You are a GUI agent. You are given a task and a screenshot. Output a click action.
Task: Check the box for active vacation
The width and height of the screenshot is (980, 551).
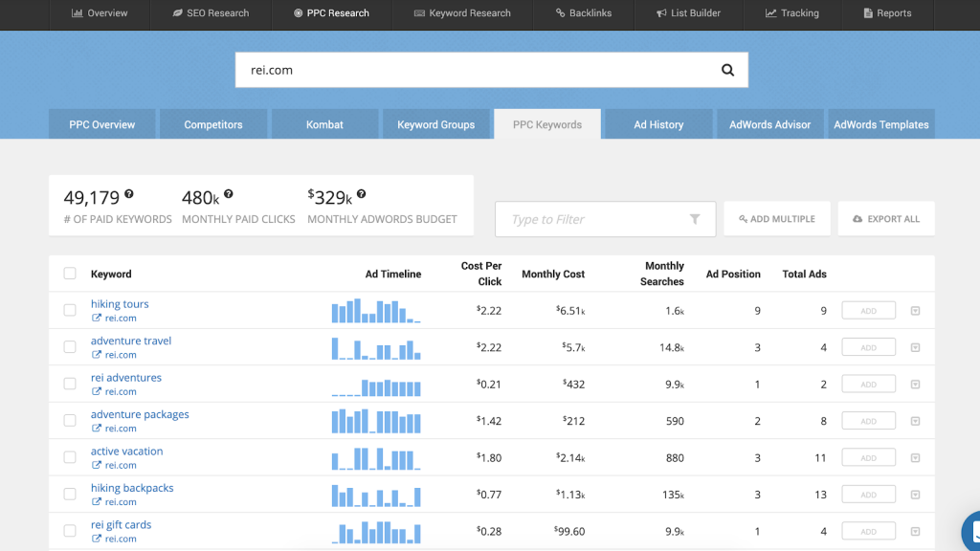(69, 457)
